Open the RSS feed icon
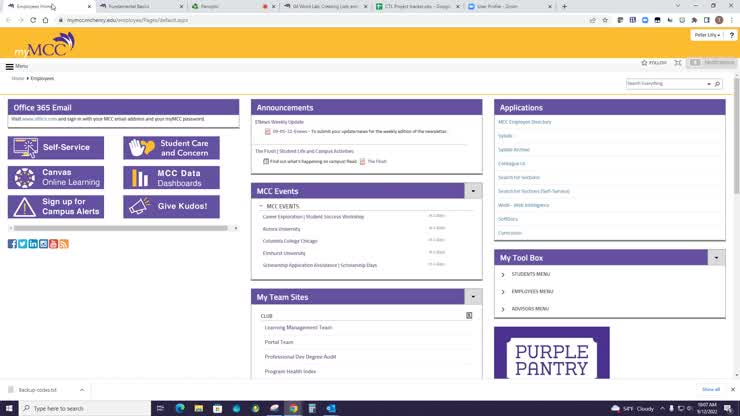740x416 pixels. pyautogui.click(x=64, y=244)
